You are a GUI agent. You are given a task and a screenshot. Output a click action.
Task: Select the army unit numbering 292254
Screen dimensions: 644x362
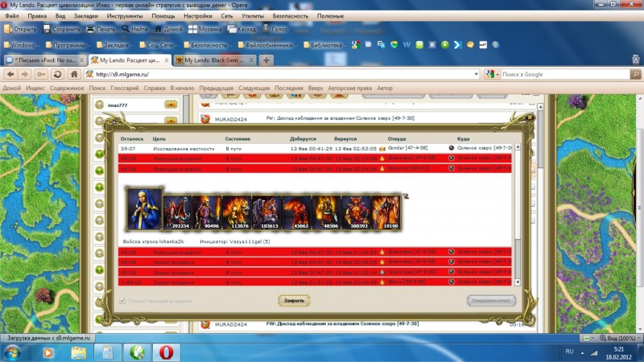click(177, 212)
